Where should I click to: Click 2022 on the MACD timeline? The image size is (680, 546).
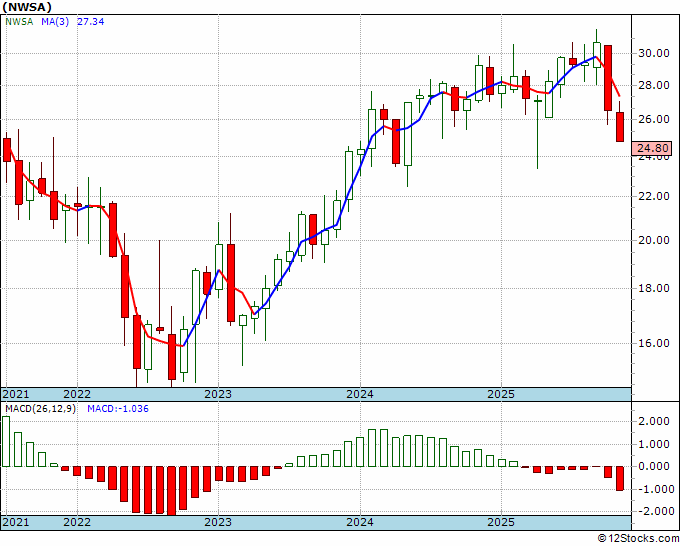tap(77, 522)
